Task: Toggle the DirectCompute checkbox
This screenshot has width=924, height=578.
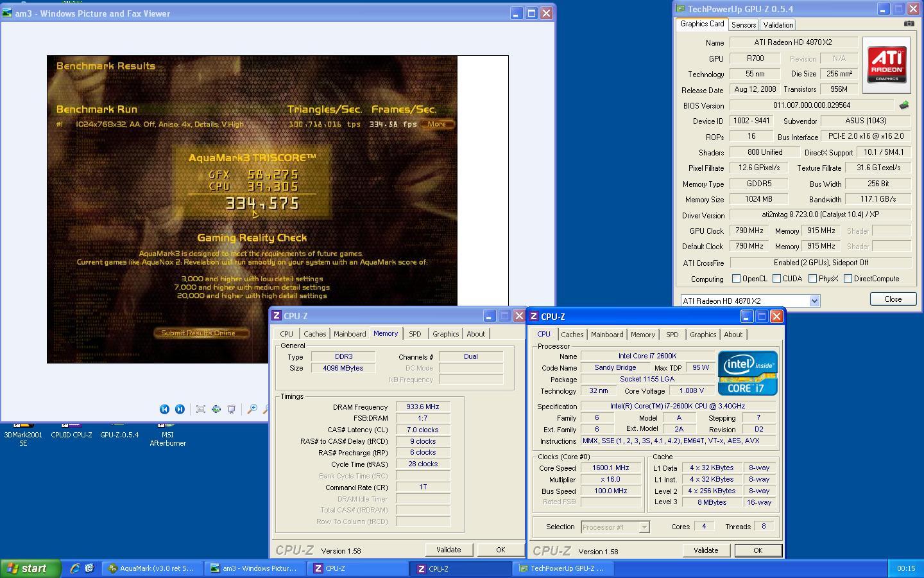Action: (x=848, y=279)
